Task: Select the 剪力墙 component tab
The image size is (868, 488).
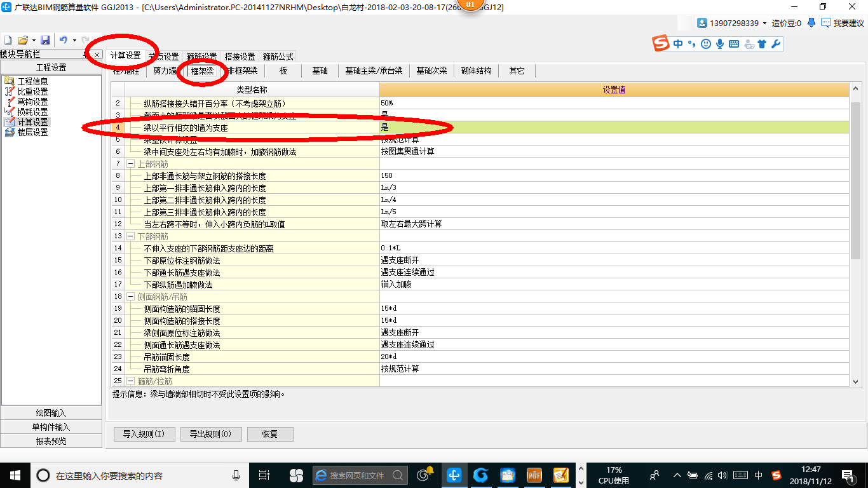Action: click(165, 71)
